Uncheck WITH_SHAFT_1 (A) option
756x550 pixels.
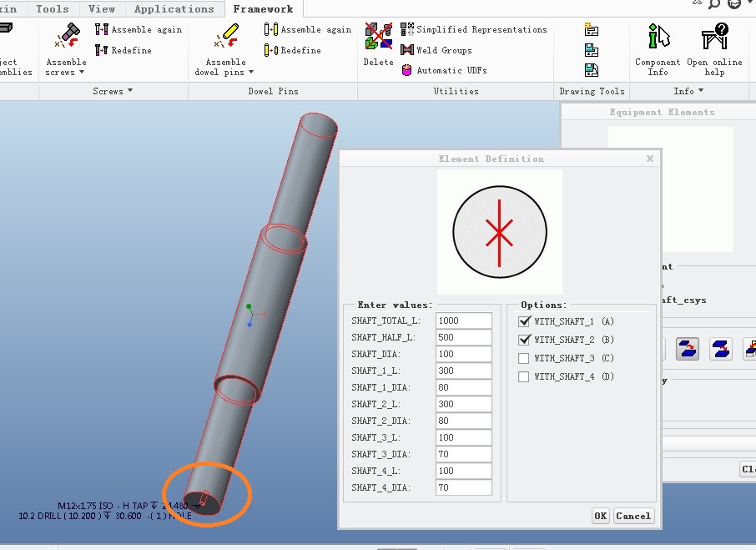tap(524, 321)
